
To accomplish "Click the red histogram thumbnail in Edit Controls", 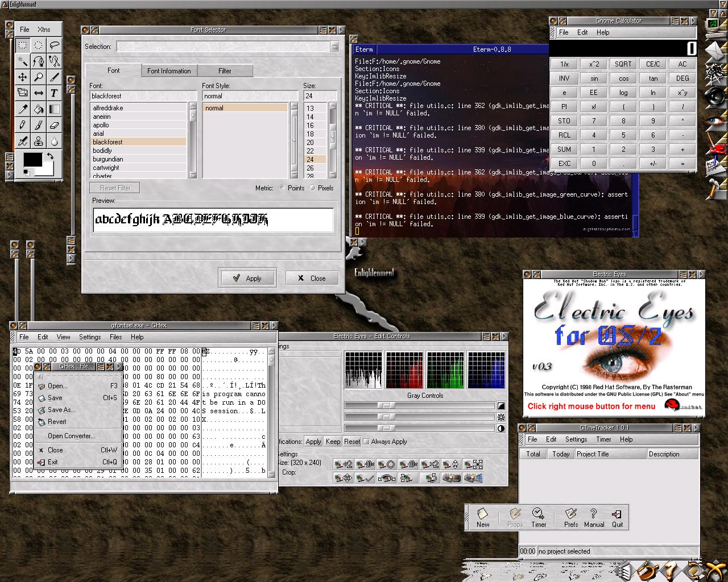I will [x=404, y=370].
